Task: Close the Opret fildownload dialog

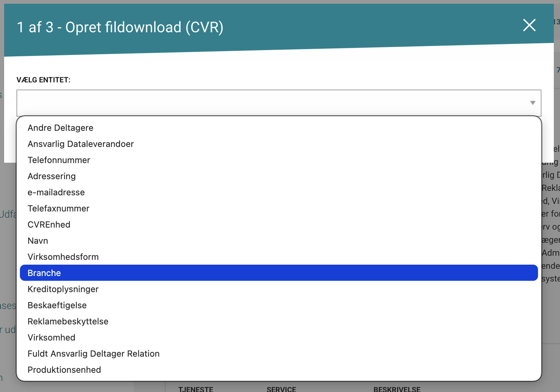Action: (529, 25)
